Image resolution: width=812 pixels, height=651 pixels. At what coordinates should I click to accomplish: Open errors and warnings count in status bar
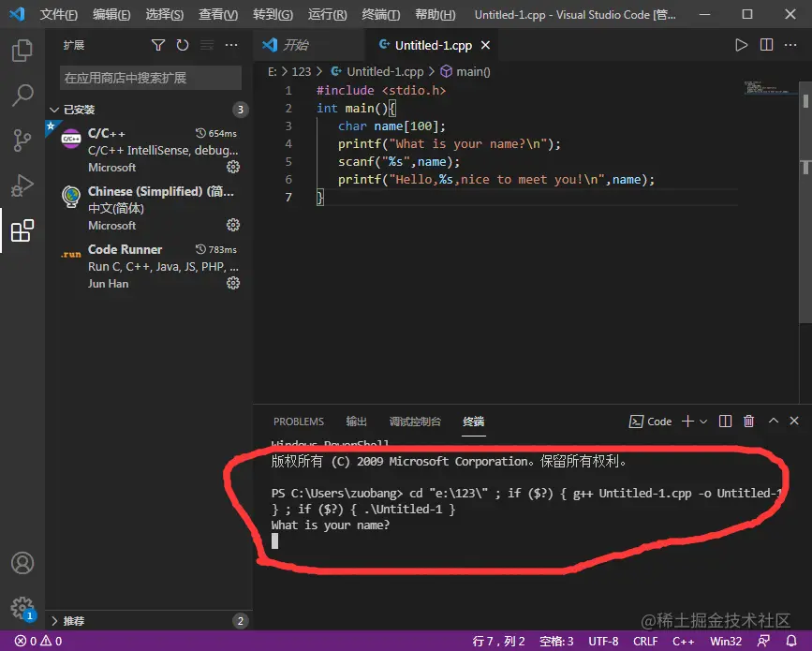click(38, 641)
